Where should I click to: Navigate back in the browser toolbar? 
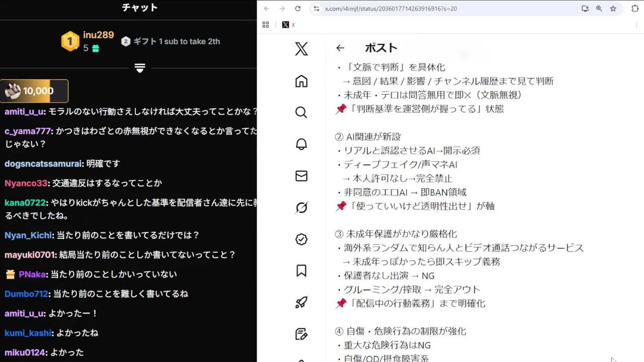(x=267, y=9)
